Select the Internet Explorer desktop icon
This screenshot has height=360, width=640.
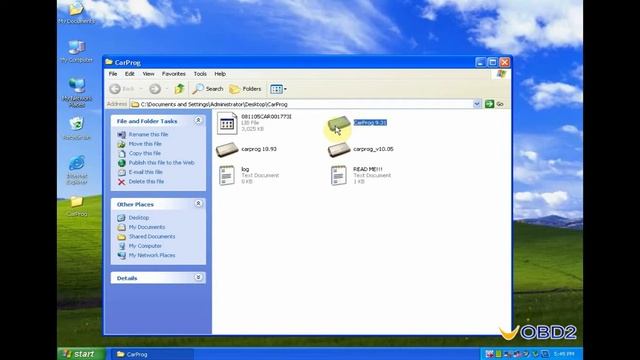tap(76, 169)
